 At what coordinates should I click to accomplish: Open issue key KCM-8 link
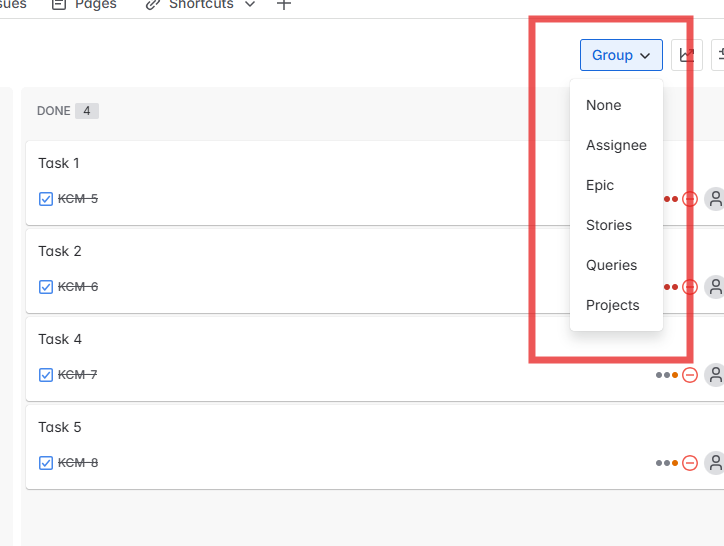78,463
